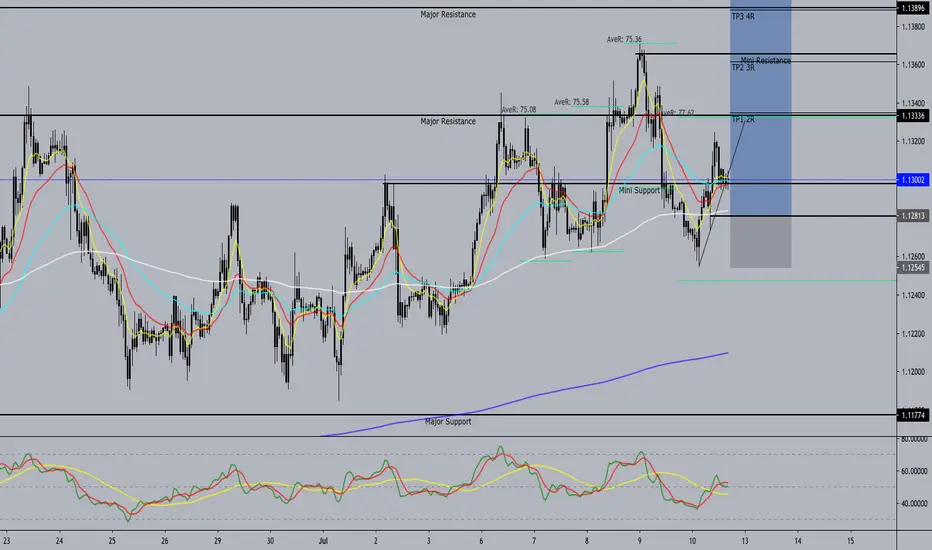
Task: Click date 29 on the time axis
Action: pyautogui.click(x=218, y=541)
